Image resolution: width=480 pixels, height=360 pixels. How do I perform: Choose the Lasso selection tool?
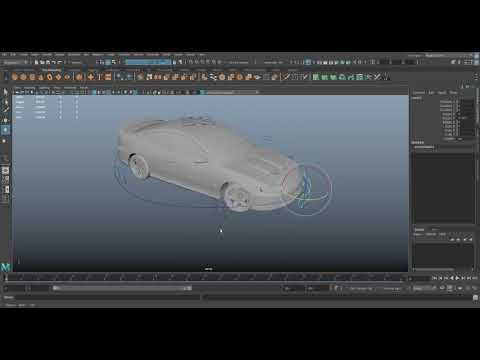click(x=5, y=101)
